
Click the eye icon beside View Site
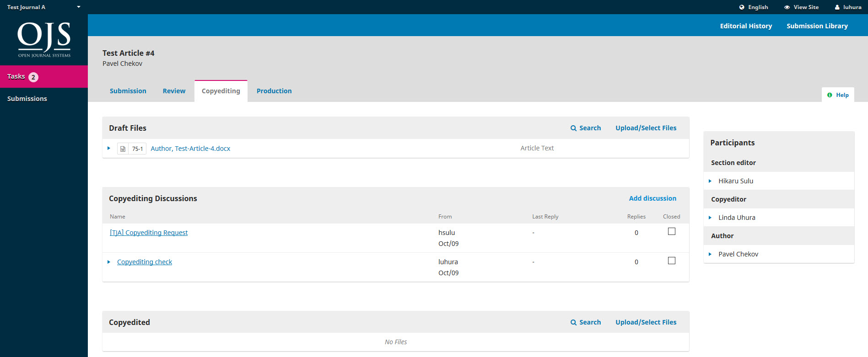(x=787, y=7)
